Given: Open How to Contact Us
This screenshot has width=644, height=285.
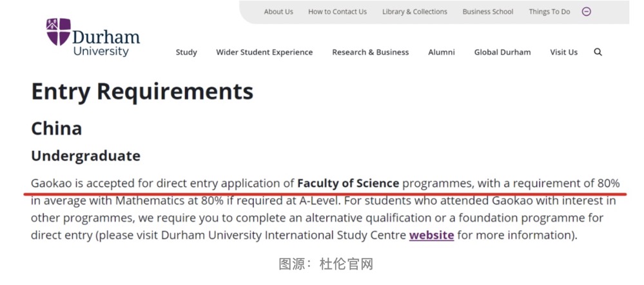Looking at the screenshot, I should (x=337, y=12).
